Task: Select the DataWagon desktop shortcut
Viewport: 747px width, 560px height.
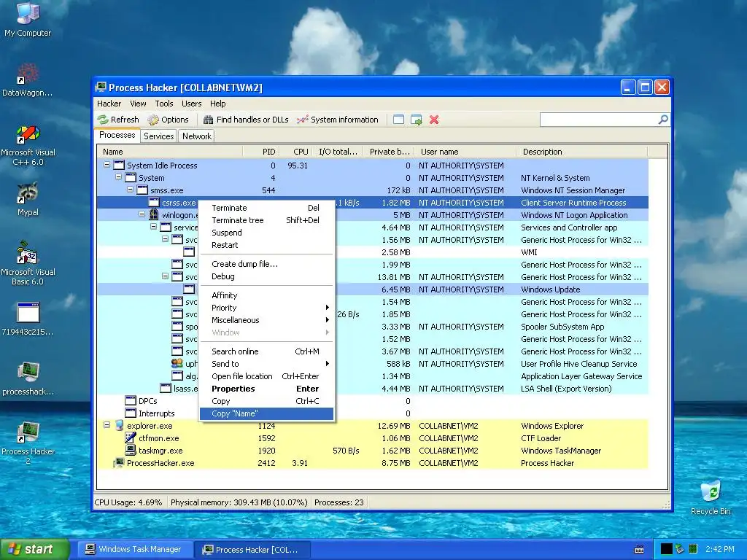Action: click(28, 80)
